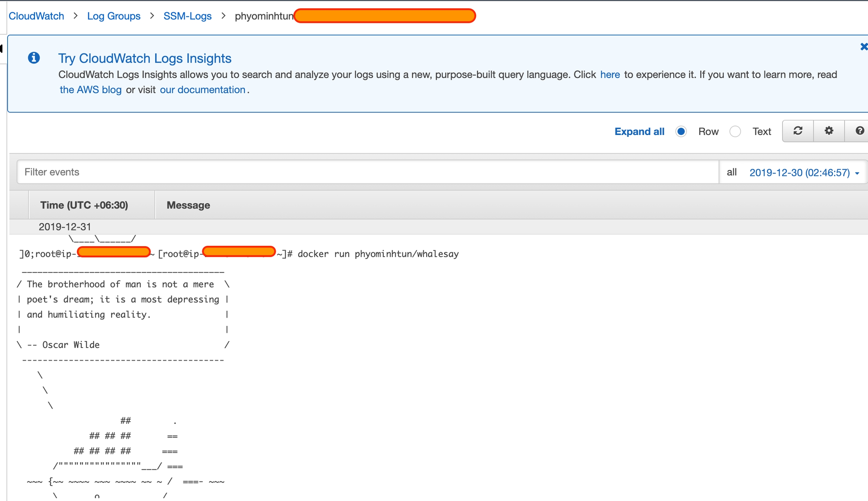868x501 pixels.
Task: Expand the docker run whalesay log row
Action: click(378, 254)
